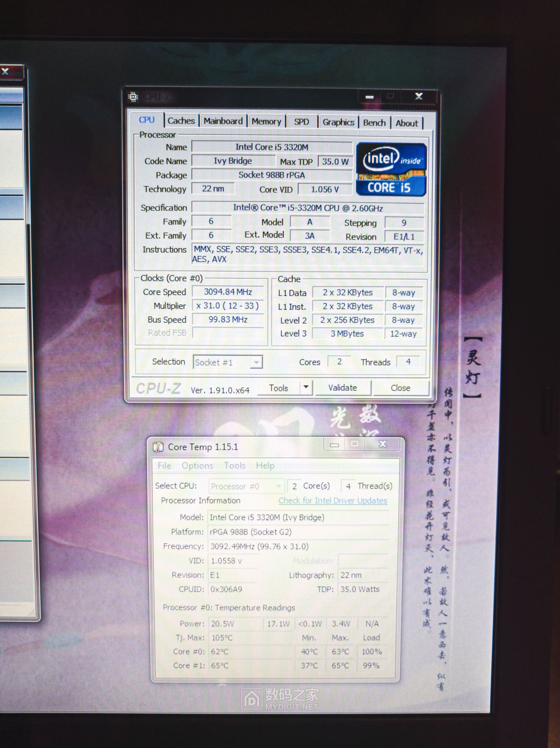
Task: Open the File menu in Core Temp
Action: click(x=164, y=466)
